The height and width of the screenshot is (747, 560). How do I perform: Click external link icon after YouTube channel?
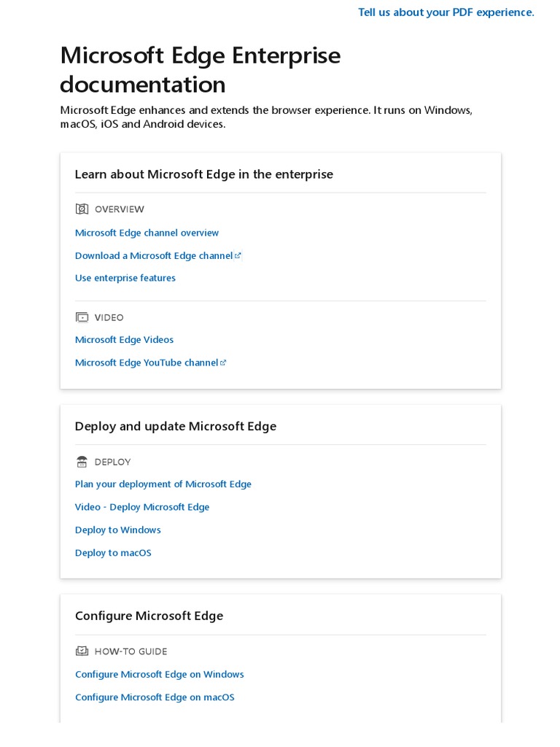coord(224,363)
